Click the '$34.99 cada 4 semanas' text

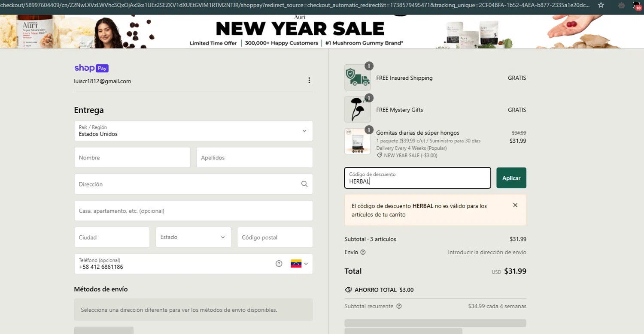(x=497, y=306)
